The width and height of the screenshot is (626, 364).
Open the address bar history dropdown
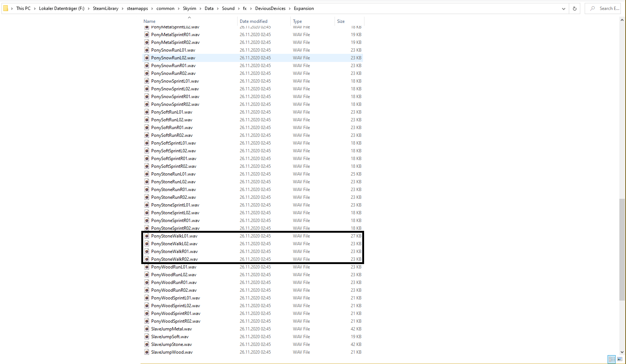[564, 8]
